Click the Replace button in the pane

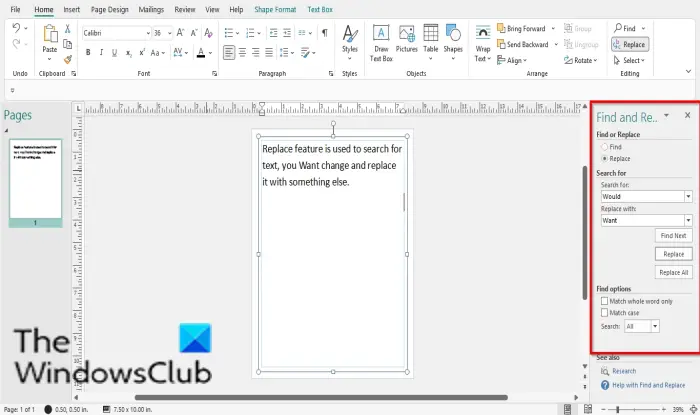click(673, 254)
